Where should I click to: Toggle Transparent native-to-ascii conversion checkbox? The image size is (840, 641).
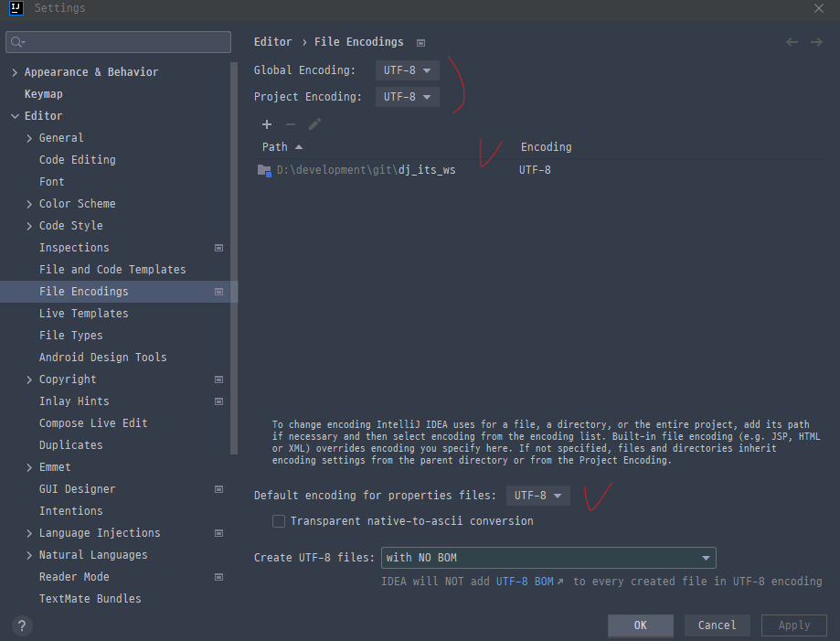pyautogui.click(x=279, y=521)
